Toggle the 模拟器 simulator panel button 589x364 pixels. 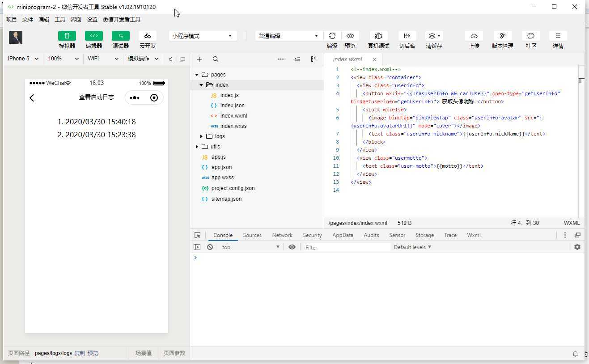tap(67, 36)
